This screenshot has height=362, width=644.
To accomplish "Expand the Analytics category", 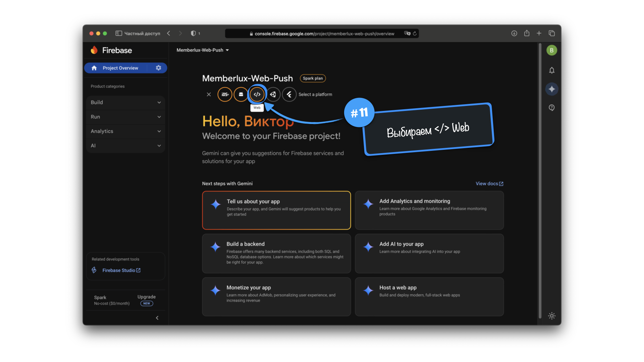I will click(125, 131).
